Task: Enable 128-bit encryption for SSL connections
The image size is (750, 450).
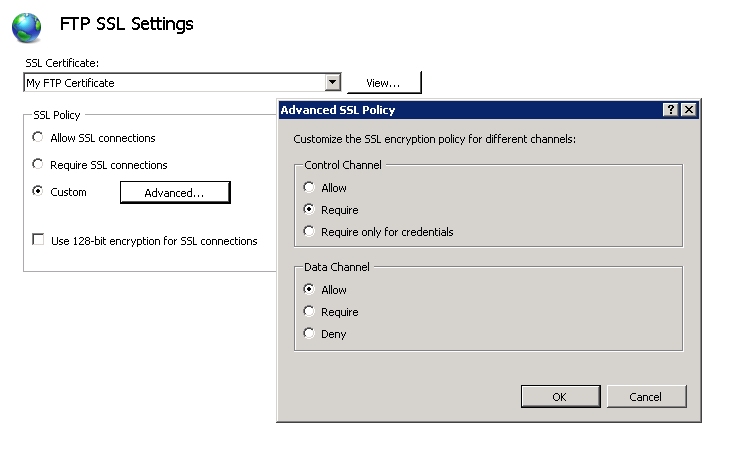Action: [x=39, y=241]
